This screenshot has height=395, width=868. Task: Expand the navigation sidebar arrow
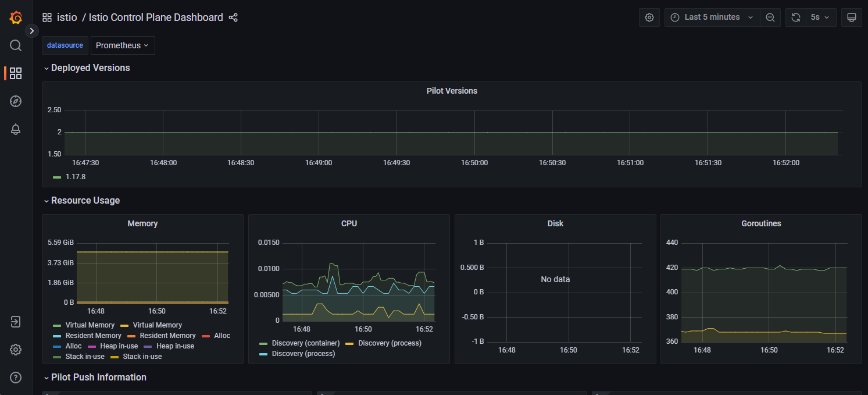coord(32,30)
